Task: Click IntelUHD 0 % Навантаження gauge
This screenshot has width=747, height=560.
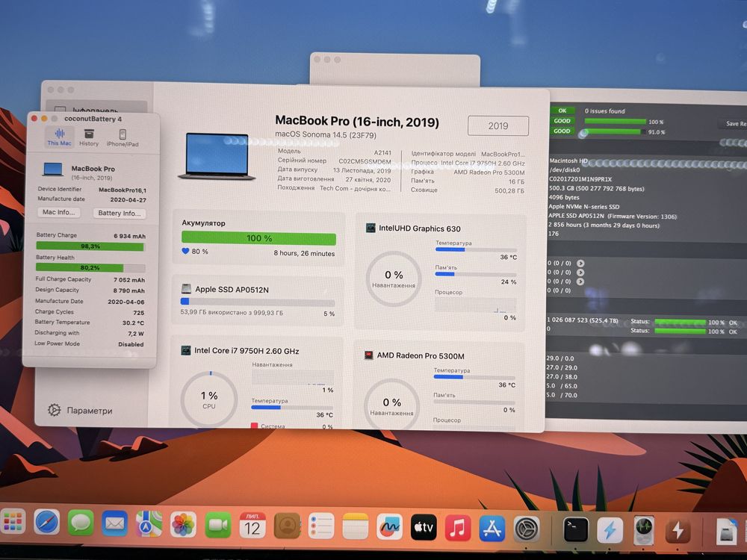Action: [x=394, y=279]
